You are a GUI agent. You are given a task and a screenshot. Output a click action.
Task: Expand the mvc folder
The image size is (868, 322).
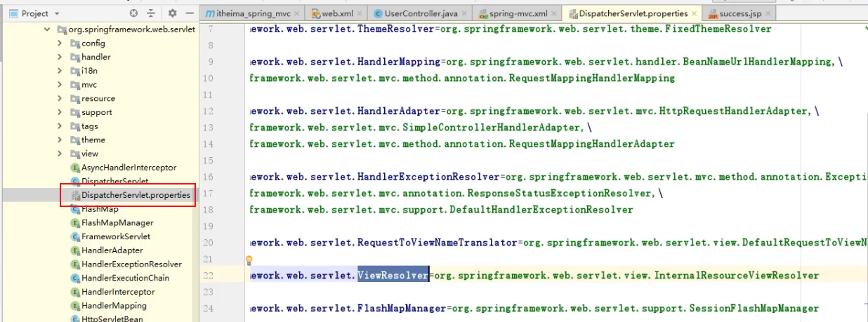[60, 85]
